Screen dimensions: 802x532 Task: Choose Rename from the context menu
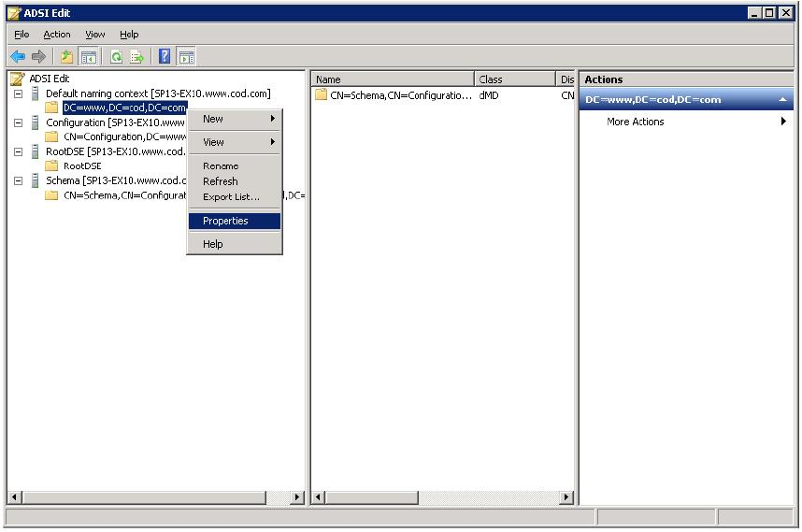(x=235, y=166)
